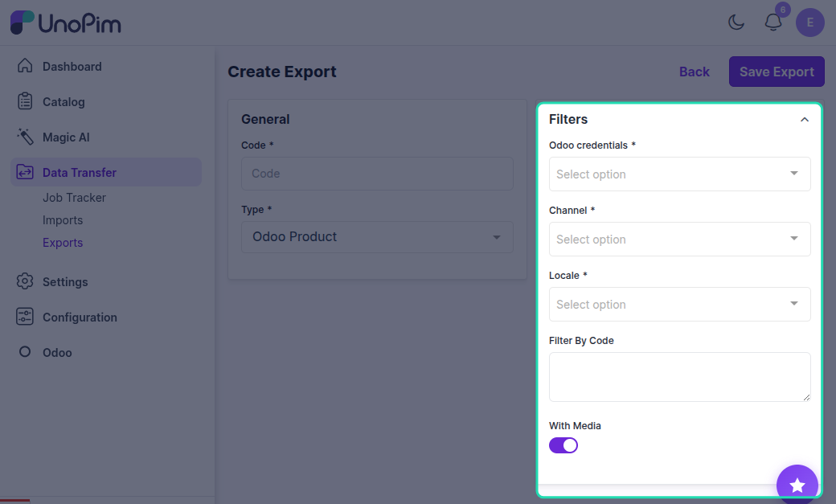Toggle dark mode moon icon
This screenshot has height=504, width=836.
(736, 23)
